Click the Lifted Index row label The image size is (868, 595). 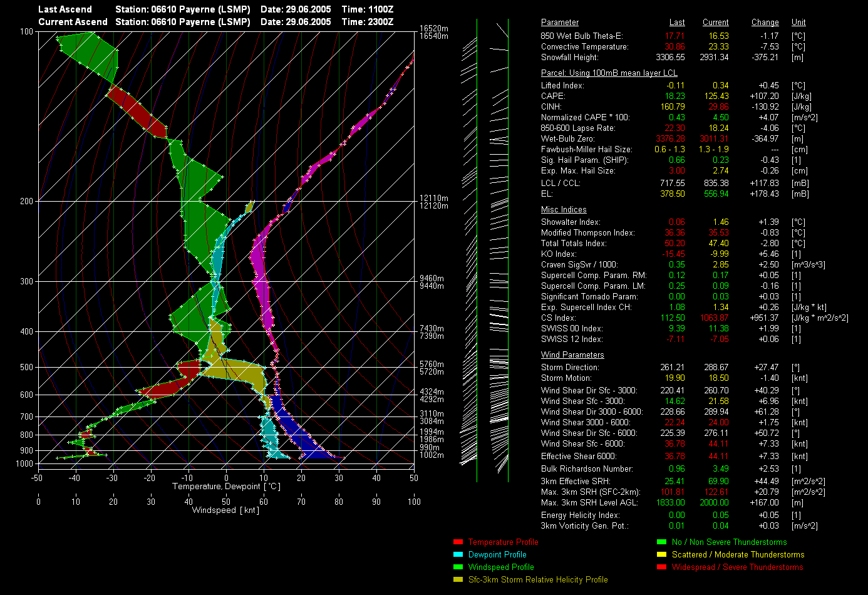point(562,86)
